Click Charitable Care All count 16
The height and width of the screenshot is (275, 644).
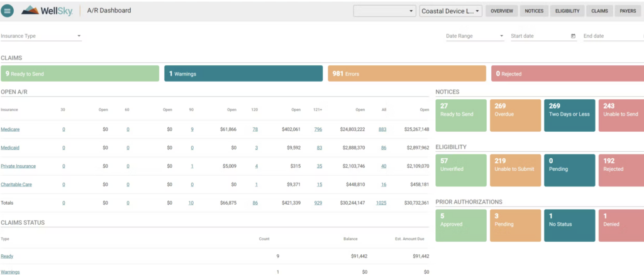384,185
